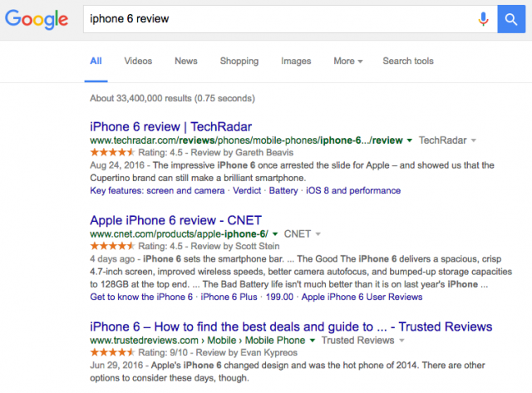Open 'iPhone 6 review | TechRadar' result
This screenshot has height=393, width=532.
point(170,127)
